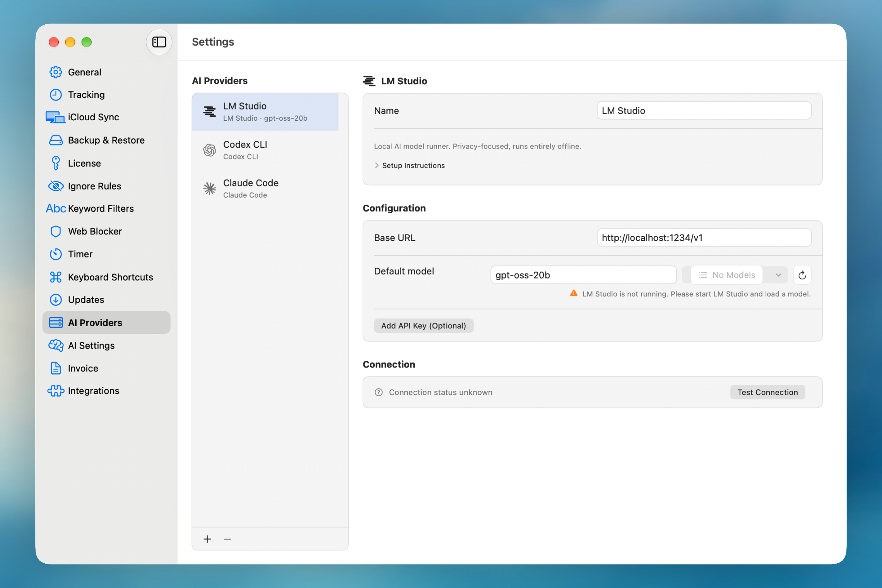The image size is (882, 588).
Task: Click the Name text field
Action: click(704, 111)
